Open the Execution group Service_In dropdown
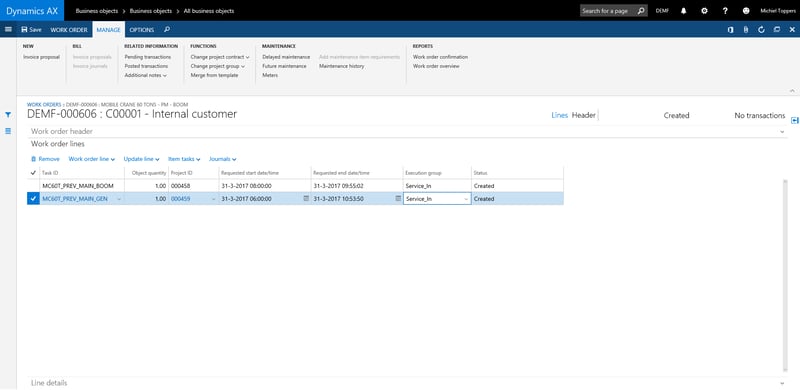 466,199
